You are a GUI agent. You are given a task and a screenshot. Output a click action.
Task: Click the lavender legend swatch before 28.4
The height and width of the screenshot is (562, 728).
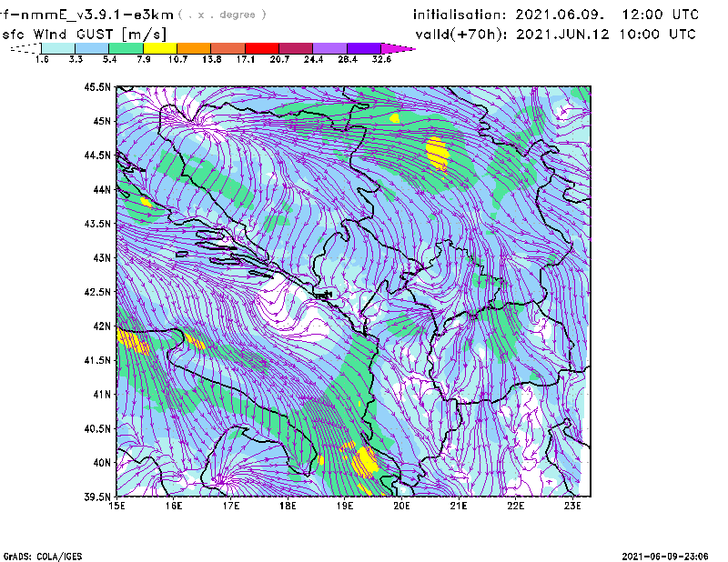(329, 48)
